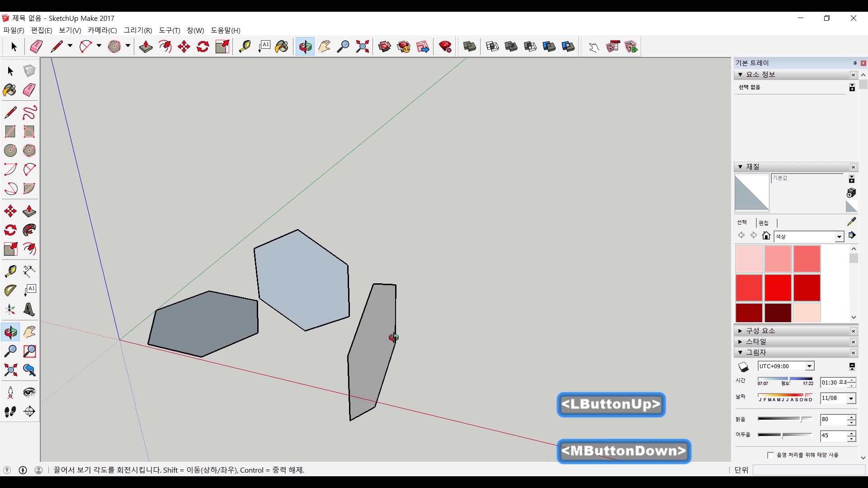Select the Tape Measure tool in left toolbar

click(x=10, y=271)
